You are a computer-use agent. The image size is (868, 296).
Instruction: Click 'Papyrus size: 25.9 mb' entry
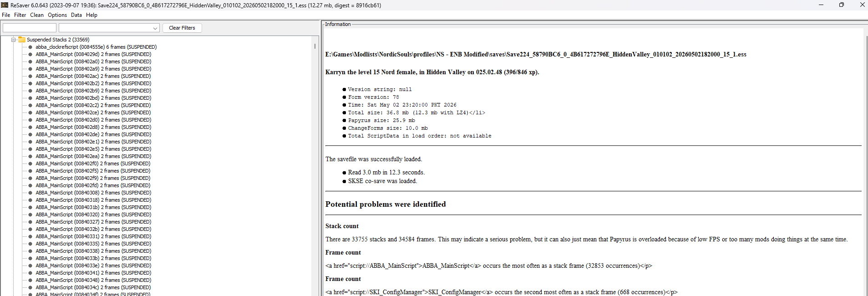pos(381,121)
